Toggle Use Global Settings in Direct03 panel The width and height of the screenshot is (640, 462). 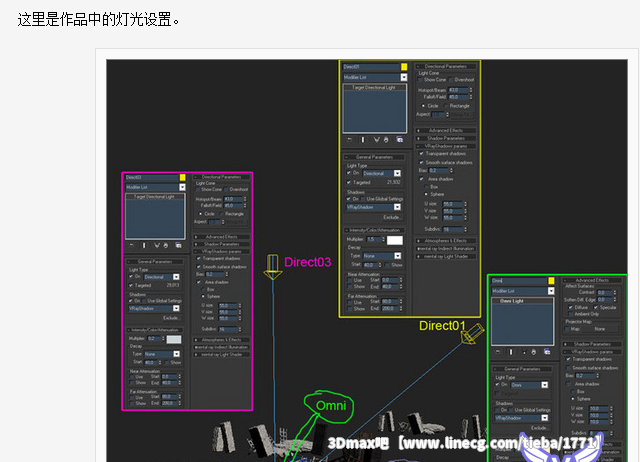[144, 301]
